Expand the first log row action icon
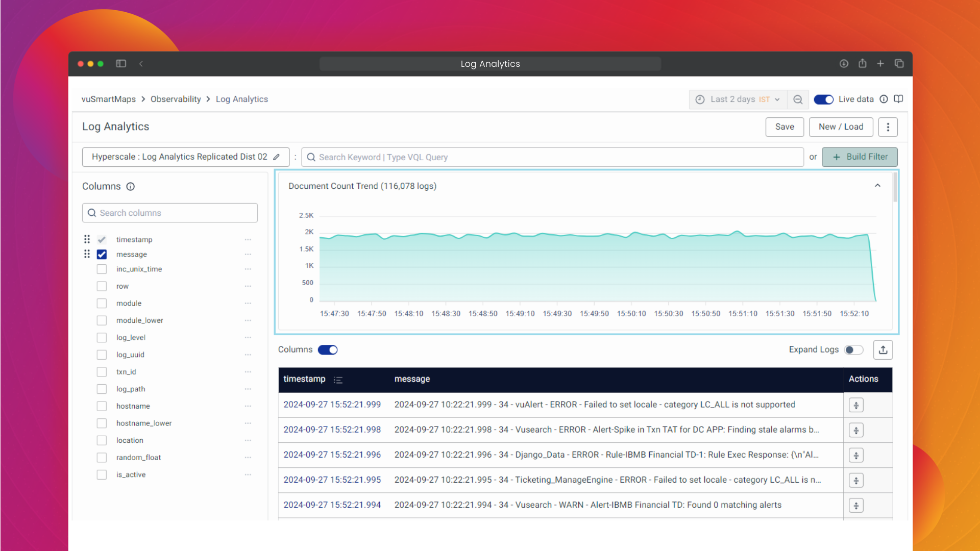Viewport: 980px width, 551px height. tap(856, 405)
